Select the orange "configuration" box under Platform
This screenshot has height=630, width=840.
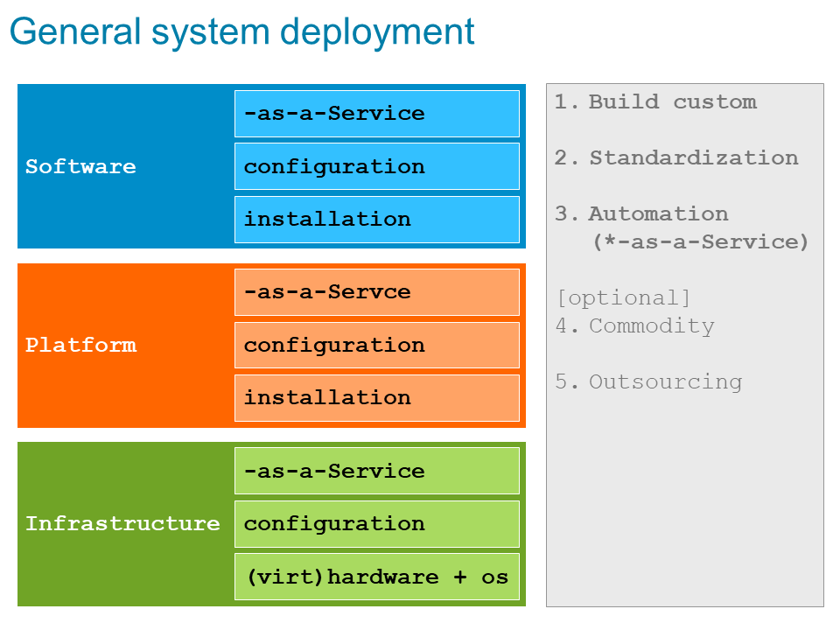[x=376, y=345]
